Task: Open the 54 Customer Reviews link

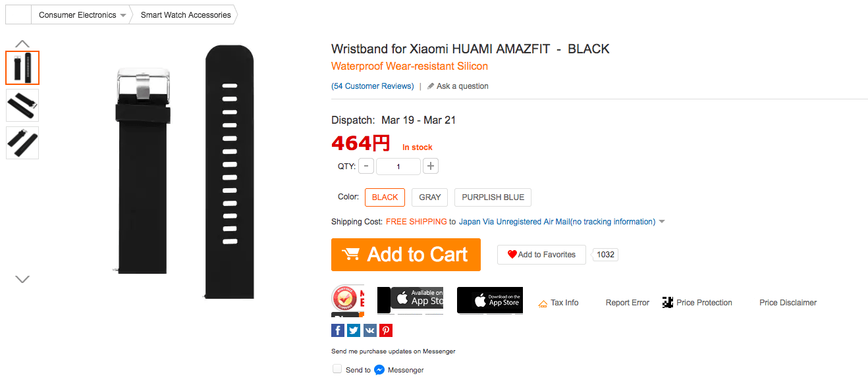Action: pyautogui.click(x=373, y=86)
